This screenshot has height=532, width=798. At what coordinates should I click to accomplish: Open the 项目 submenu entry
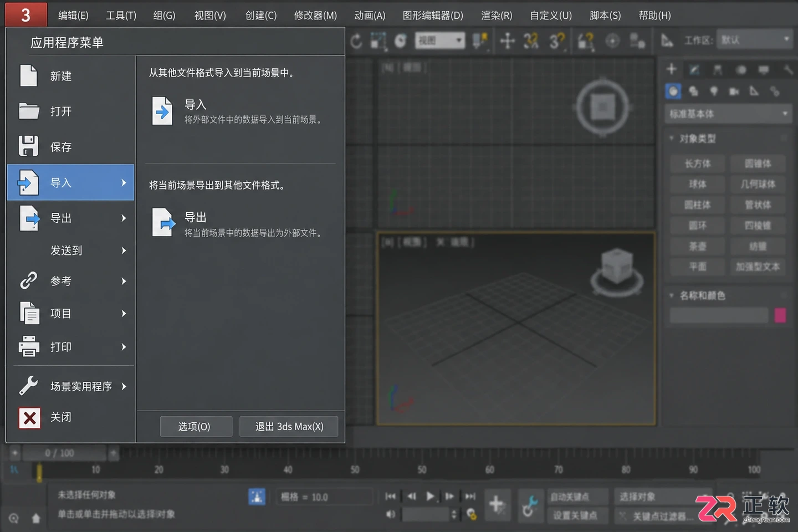(x=70, y=313)
